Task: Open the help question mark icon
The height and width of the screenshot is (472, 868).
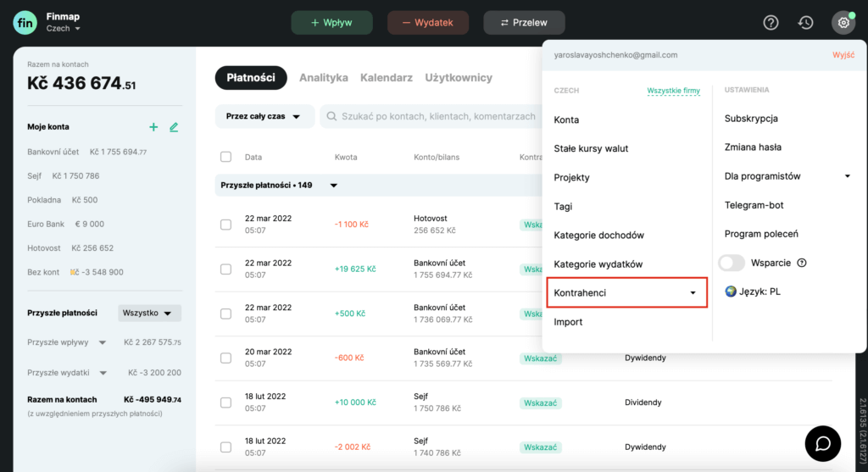Action: tap(771, 23)
